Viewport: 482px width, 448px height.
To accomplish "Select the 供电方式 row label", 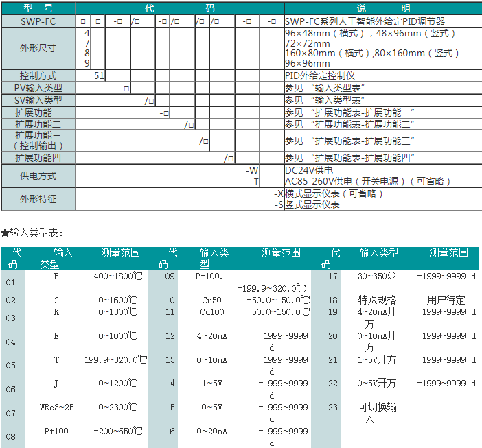I will (38, 176).
